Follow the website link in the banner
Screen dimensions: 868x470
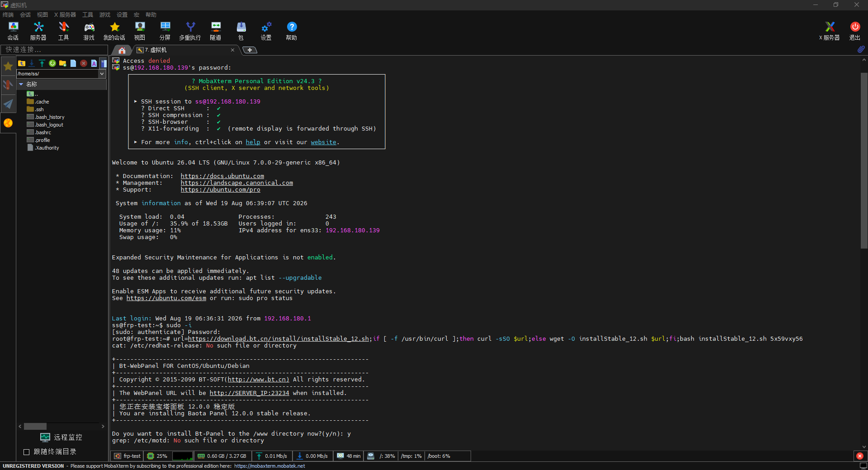[323, 142]
